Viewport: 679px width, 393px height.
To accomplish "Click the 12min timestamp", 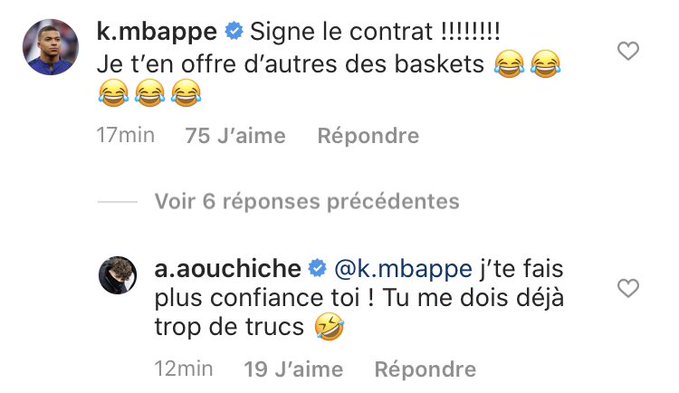I will [x=184, y=369].
